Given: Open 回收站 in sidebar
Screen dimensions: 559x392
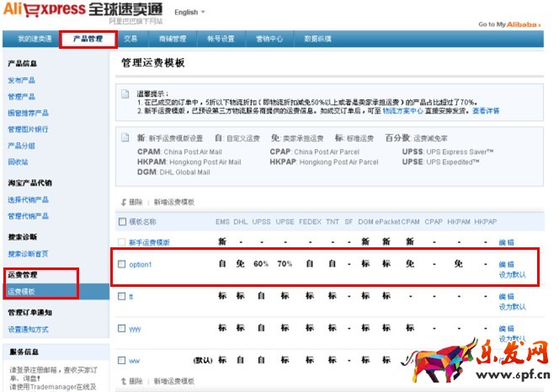Looking at the screenshot, I should click(18, 162).
